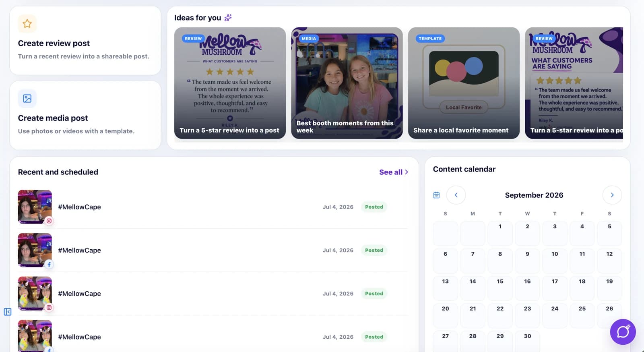644x352 pixels.
Task: Click the TEMPLATE tag on the local favorite card
Action: [430, 39]
